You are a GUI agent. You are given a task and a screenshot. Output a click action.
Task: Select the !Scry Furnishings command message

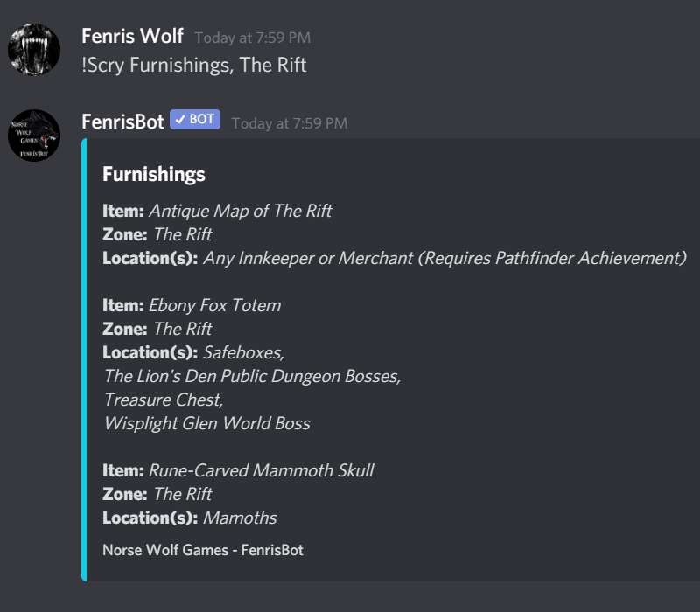pos(193,65)
